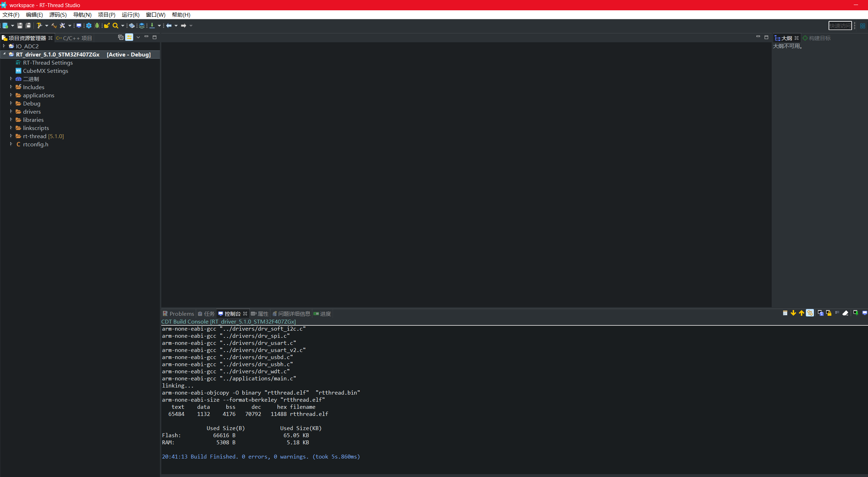Clear console with the eraser icon

click(846, 313)
